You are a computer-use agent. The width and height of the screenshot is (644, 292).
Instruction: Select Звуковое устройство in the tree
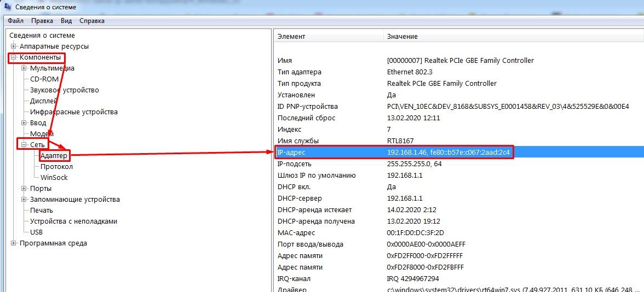(65, 90)
